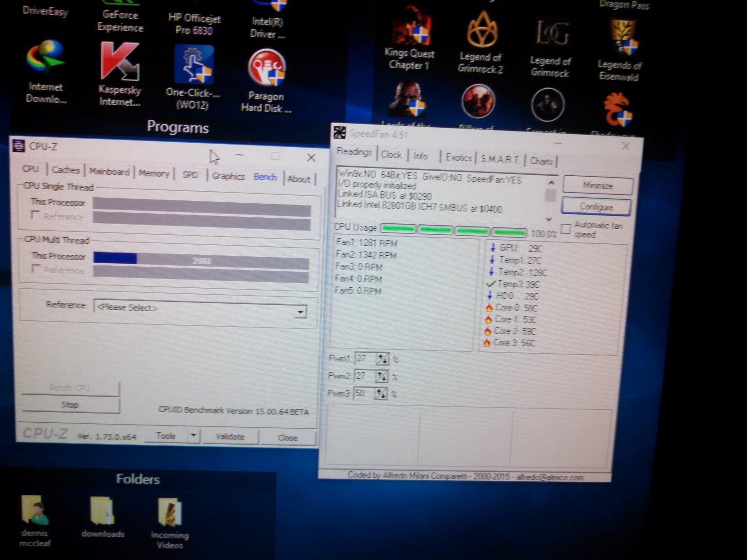Viewport: 747px width, 560px height.
Task: Open Internet Download Manager desktop icon
Action: coord(45,59)
